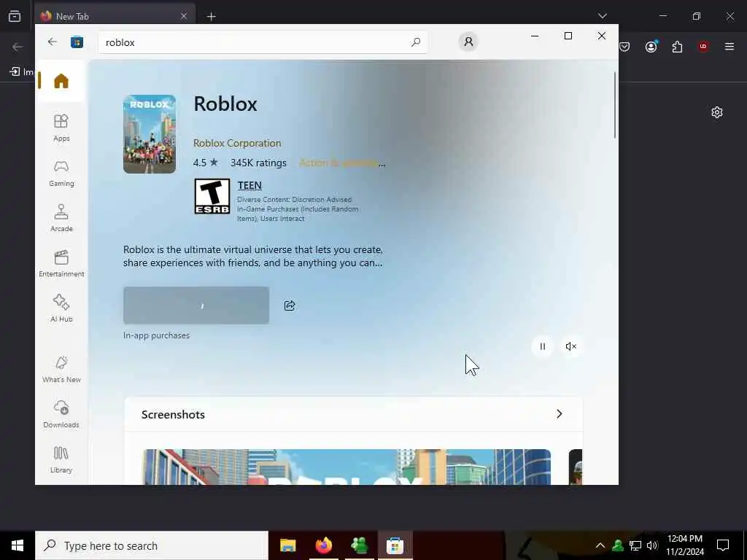Click the search magnifier icon in Store
The height and width of the screenshot is (560, 747).
[x=415, y=42]
